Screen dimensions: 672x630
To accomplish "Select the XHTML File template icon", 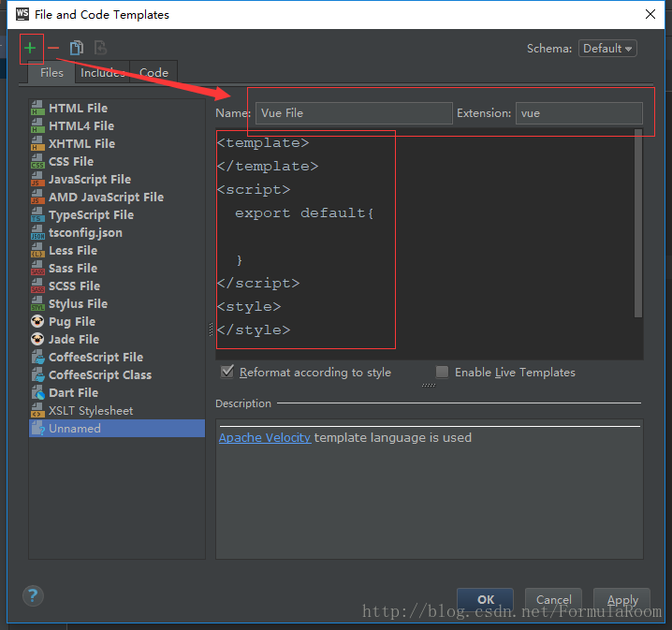I will [x=37, y=143].
